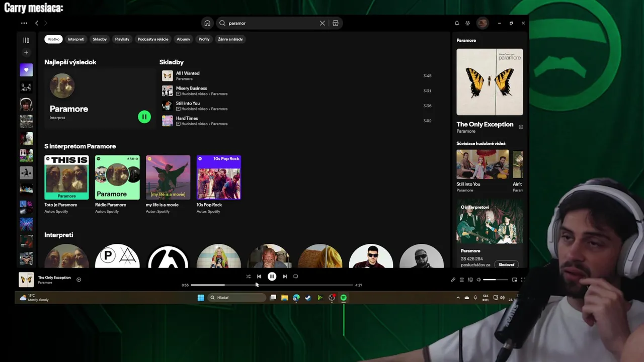Open Steam from the taskbar
The width and height of the screenshot is (644, 362).
point(308,298)
